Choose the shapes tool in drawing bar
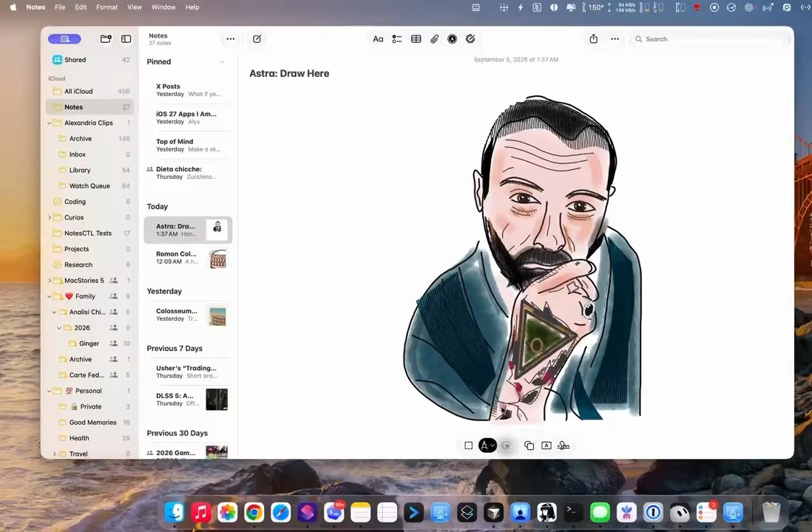Image resolution: width=812 pixels, height=532 pixels. [529, 446]
